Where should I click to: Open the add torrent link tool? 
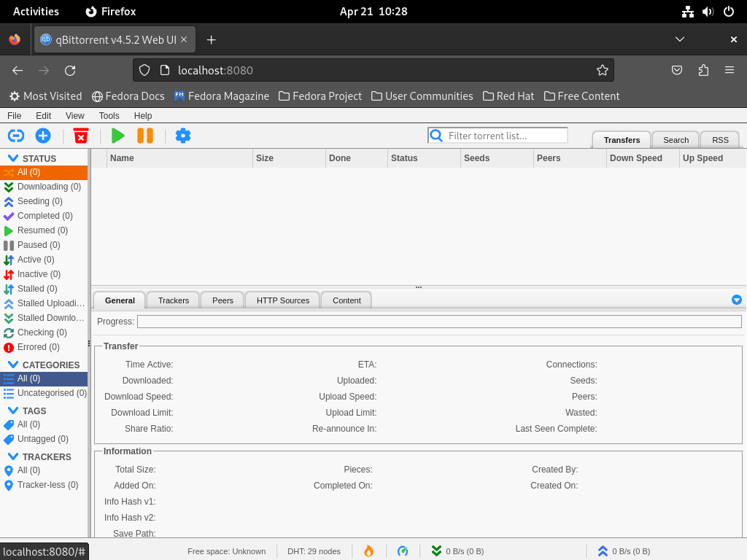pos(15,136)
